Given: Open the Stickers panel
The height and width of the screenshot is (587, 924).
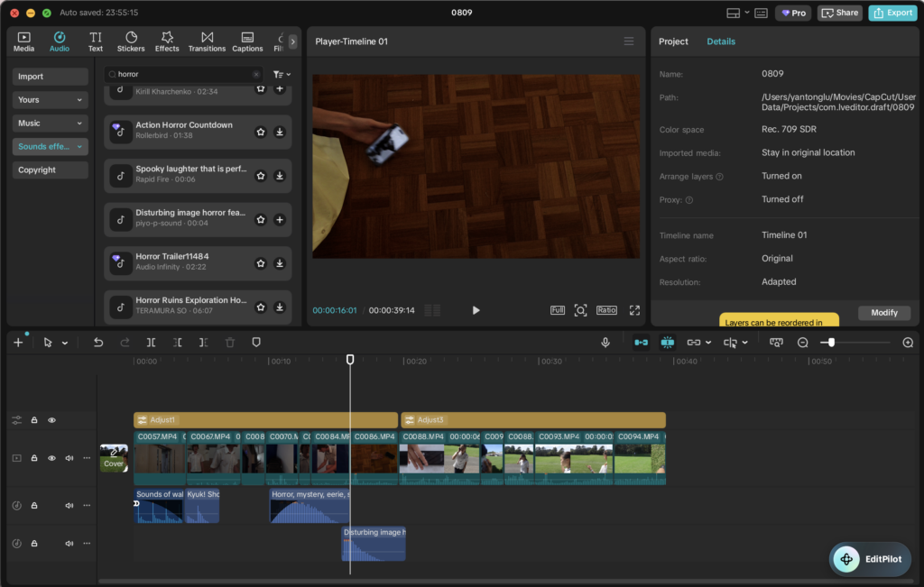Looking at the screenshot, I should tap(131, 41).
